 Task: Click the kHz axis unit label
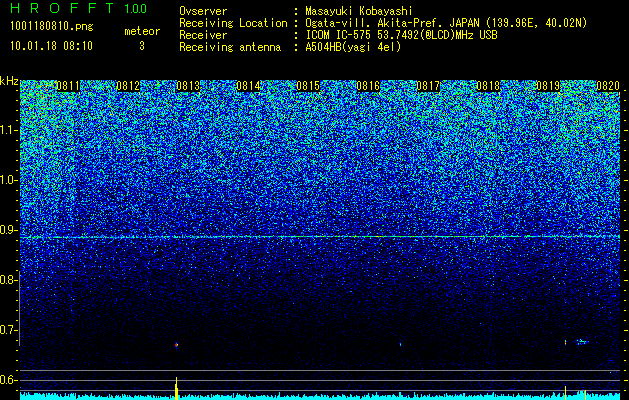[9, 81]
